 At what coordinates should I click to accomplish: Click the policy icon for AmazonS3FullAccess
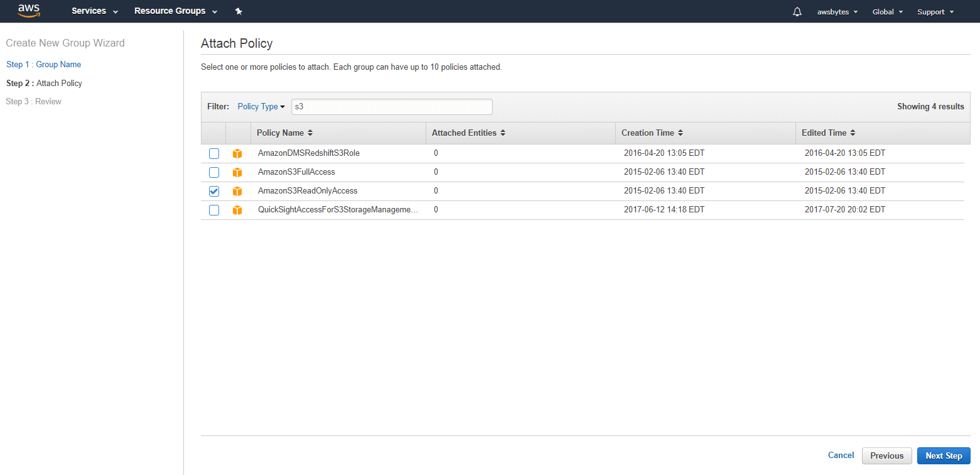point(237,172)
